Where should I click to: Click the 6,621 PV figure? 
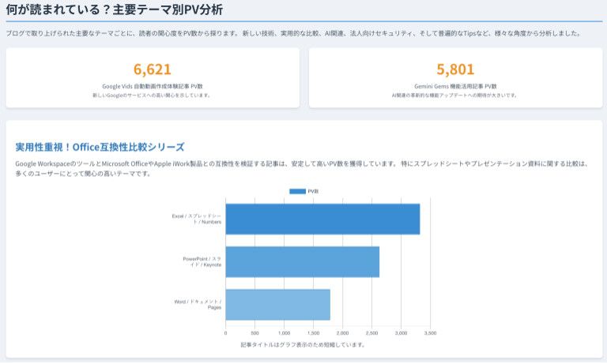(x=153, y=69)
